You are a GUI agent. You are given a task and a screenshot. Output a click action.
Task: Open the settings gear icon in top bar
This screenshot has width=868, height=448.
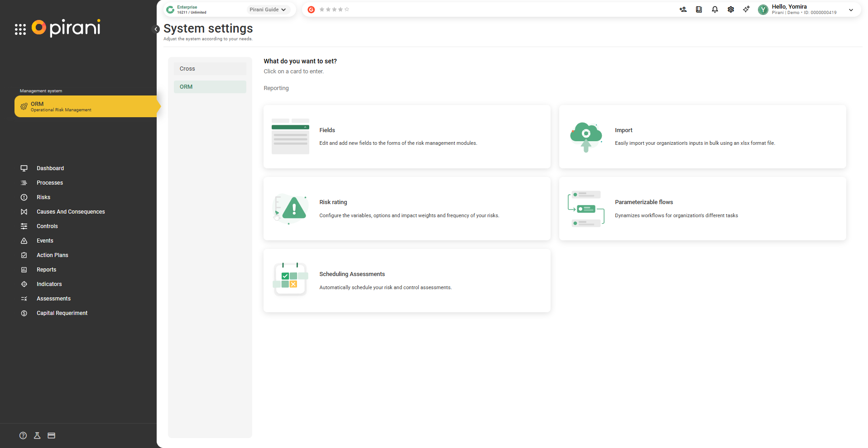pyautogui.click(x=730, y=10)
